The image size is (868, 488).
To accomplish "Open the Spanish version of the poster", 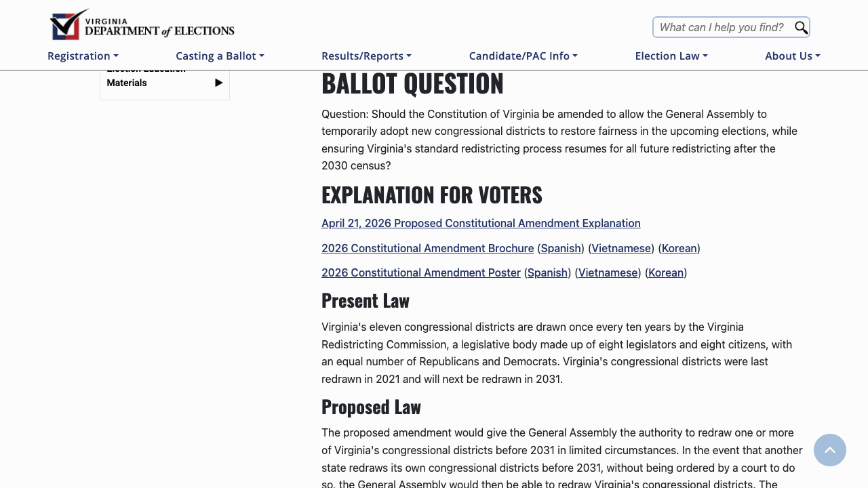I will point(547,272).
